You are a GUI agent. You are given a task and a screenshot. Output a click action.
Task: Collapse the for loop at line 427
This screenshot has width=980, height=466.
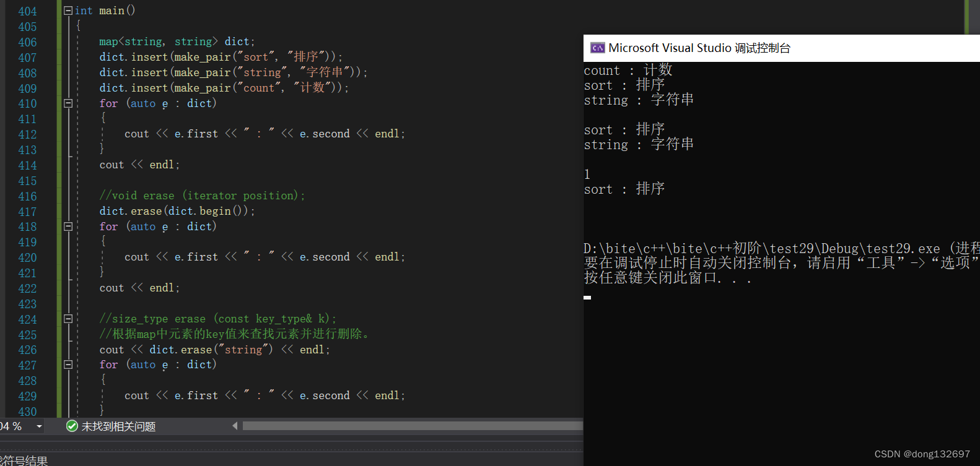68,365
